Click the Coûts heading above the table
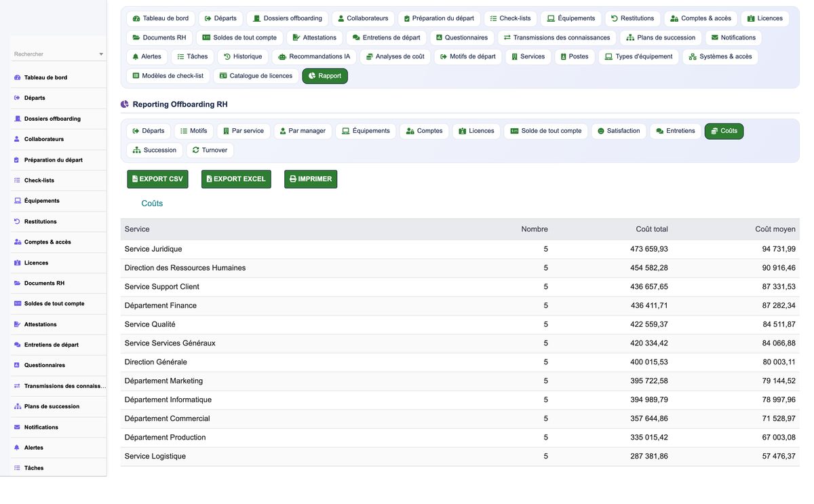The height and width of the screenshot is (504, 814). coord(152,203)
